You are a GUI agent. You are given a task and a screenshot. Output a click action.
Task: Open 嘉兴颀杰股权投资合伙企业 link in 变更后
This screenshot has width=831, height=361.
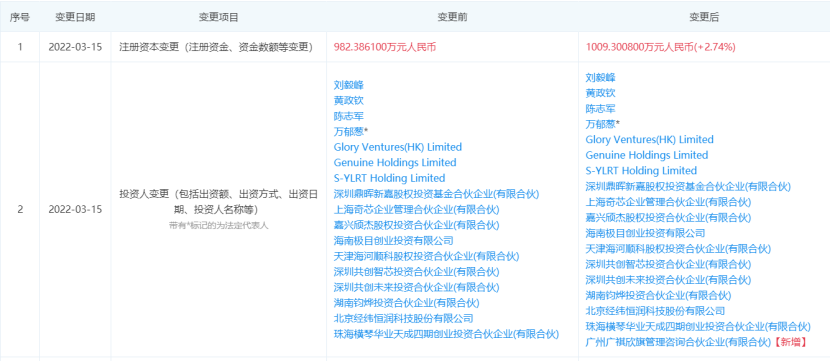click(x=668, y=217)
